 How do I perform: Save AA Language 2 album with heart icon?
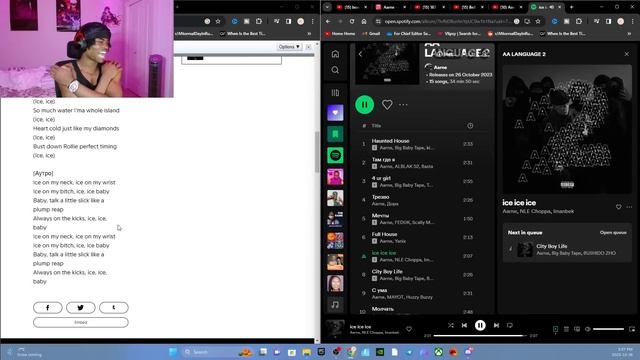click(x=387, y=104)
